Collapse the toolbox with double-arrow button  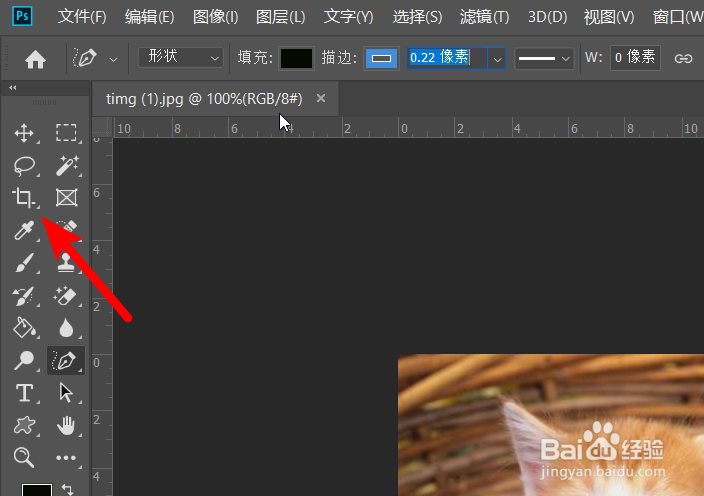point(13,88)
